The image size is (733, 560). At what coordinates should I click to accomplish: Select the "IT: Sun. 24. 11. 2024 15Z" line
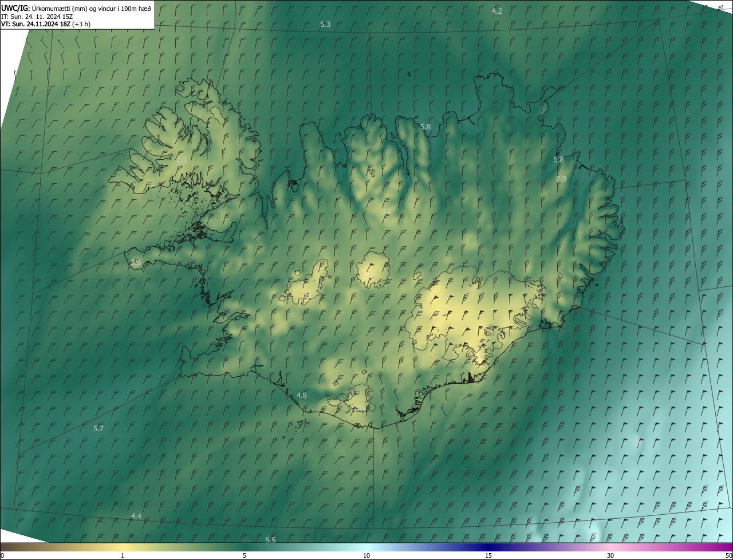click(x=36, y=16)
